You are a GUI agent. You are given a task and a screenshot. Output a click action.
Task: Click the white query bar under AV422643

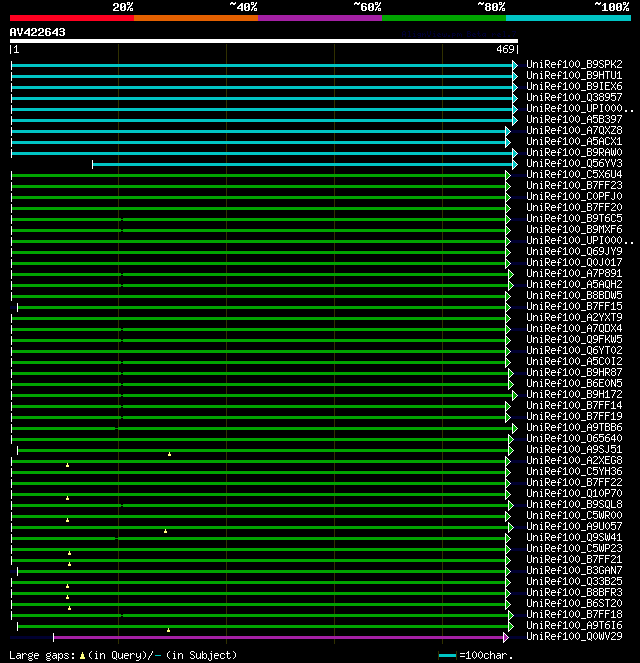(264, 41)
